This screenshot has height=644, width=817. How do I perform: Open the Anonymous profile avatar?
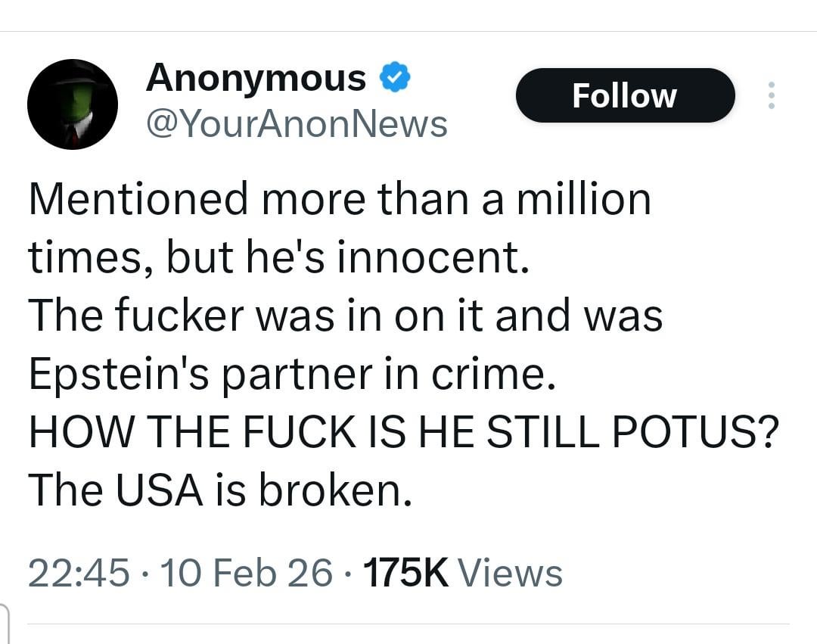(73, 104)
